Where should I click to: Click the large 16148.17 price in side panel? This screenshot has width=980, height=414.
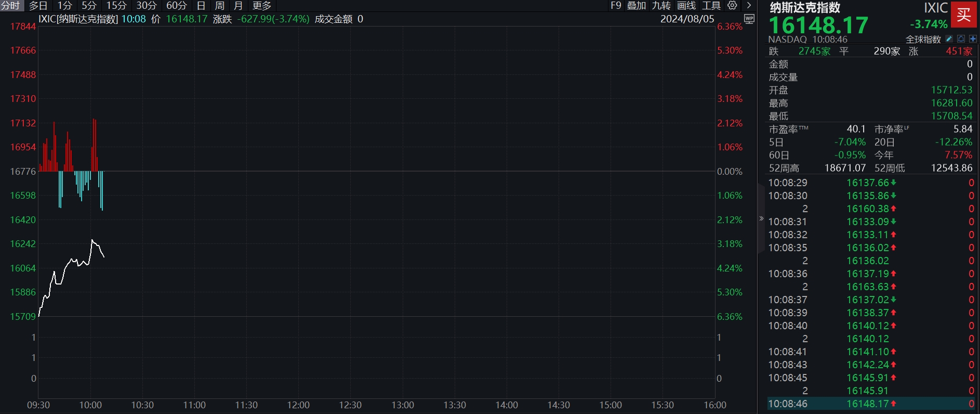[x=818, y=25]
